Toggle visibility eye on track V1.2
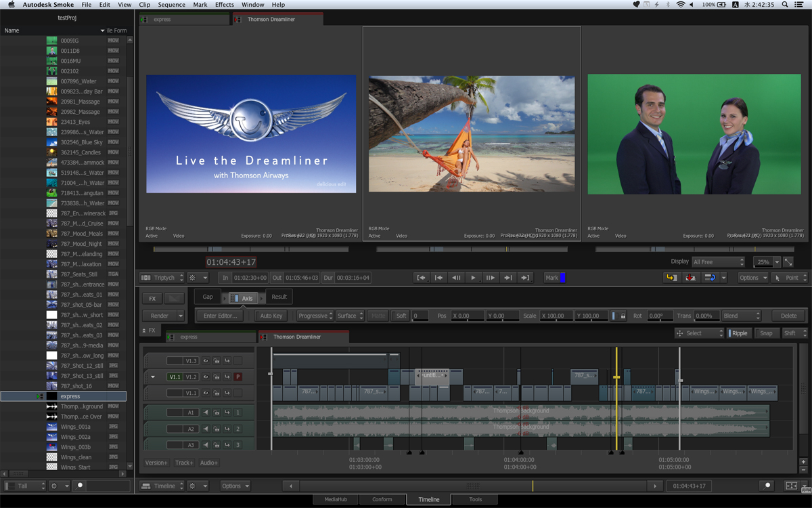812x508 pixels. pyautogui.click(x=206, y=377)
